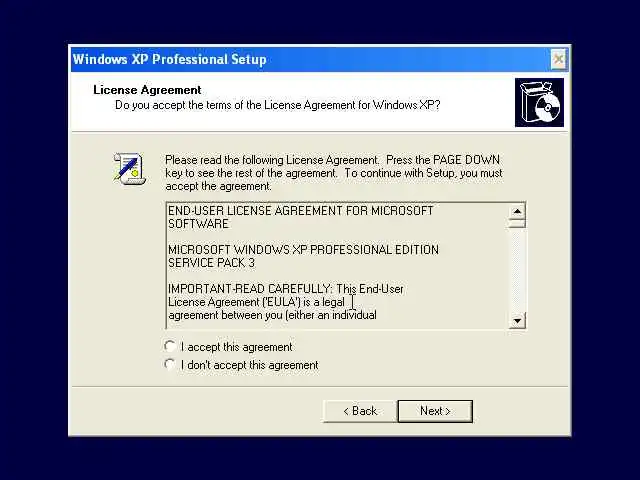
Task: Click "END-USER LICENSE AGREEMENT FOR MICROSOFT" text line
Action: pyautogui.click(x=300, y=211)
